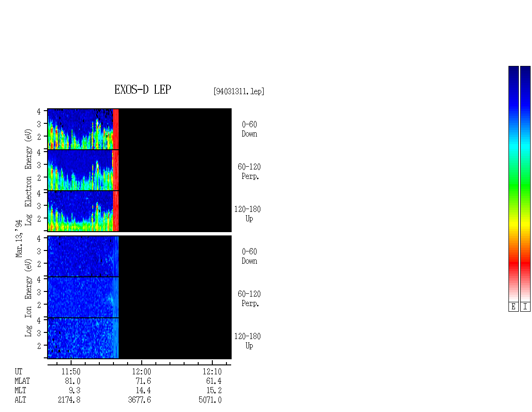The height and width of the screenshot is (412, 532).
Task: Click the Mar. 13, '94 date label
Action: [x=19, y=238]
